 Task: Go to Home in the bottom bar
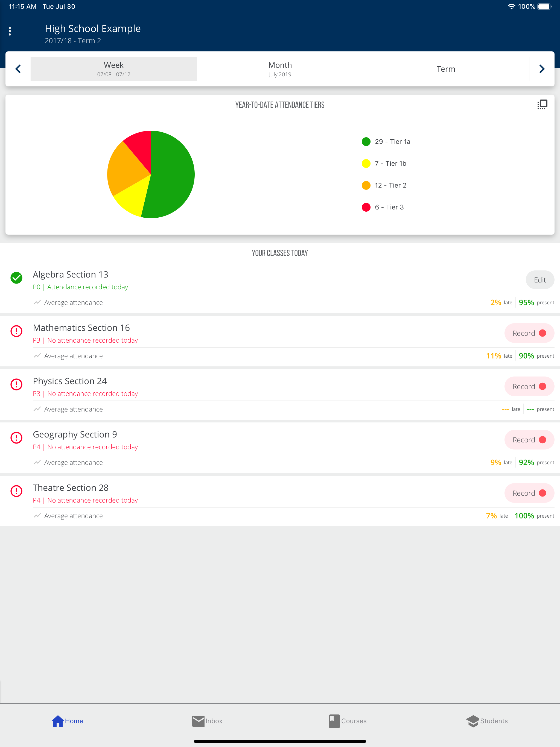[67, 721]
